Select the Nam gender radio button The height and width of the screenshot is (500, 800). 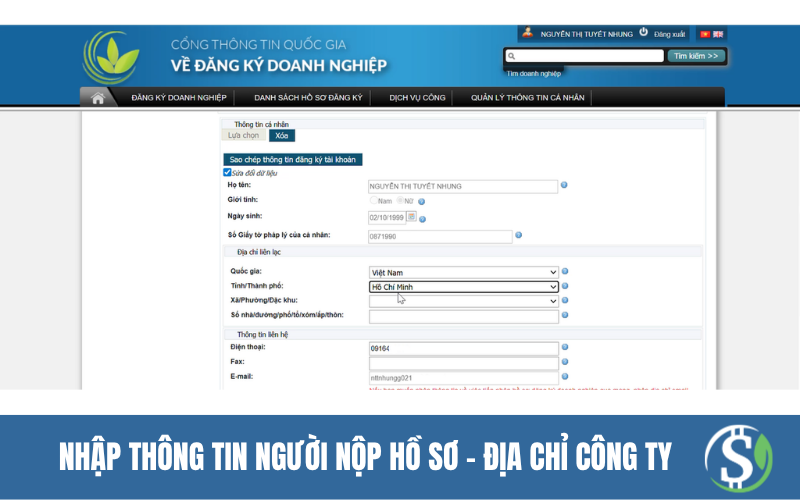pyautogui.click(x=374, y=201)
